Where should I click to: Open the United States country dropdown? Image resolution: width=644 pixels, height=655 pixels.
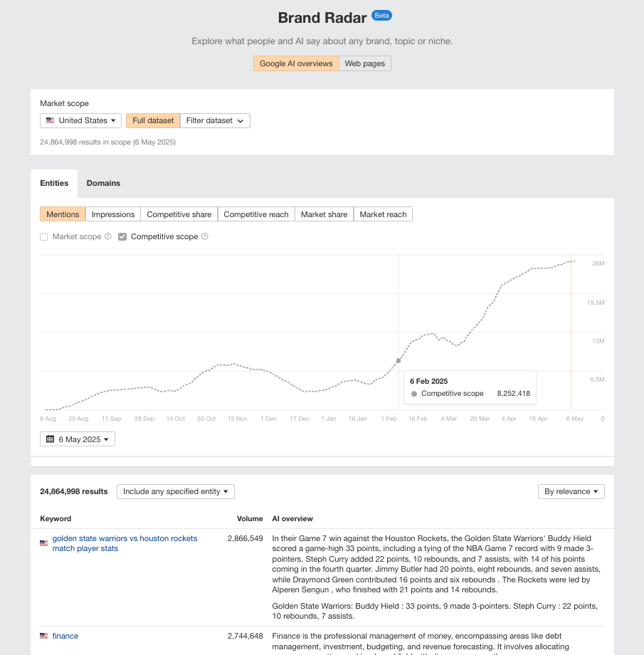(80, 120)
